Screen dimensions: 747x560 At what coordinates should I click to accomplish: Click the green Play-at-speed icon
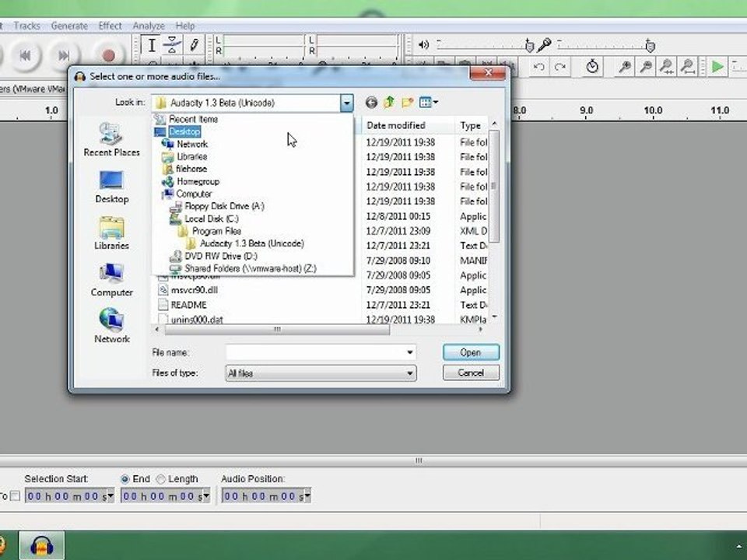click(x=717, y=67)
